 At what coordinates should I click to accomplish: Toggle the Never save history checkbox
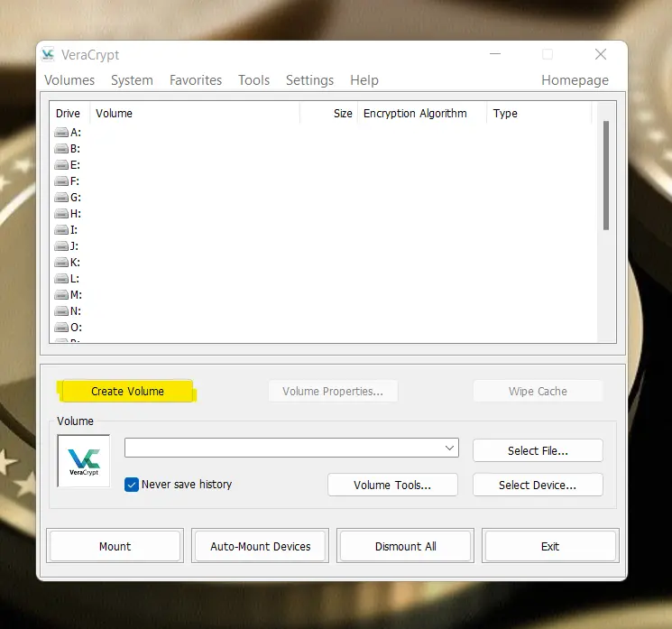click(x=132, y=485)
